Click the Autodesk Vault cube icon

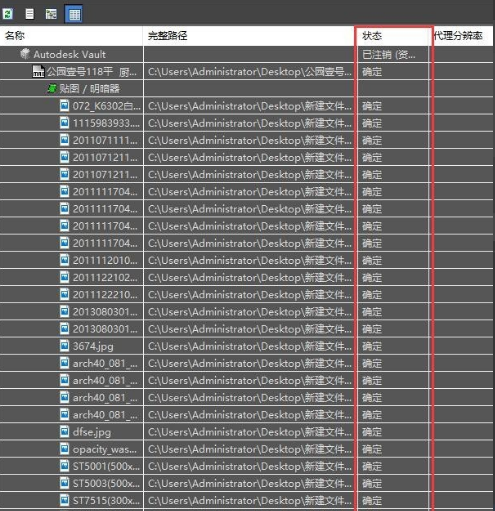(25, 54)
